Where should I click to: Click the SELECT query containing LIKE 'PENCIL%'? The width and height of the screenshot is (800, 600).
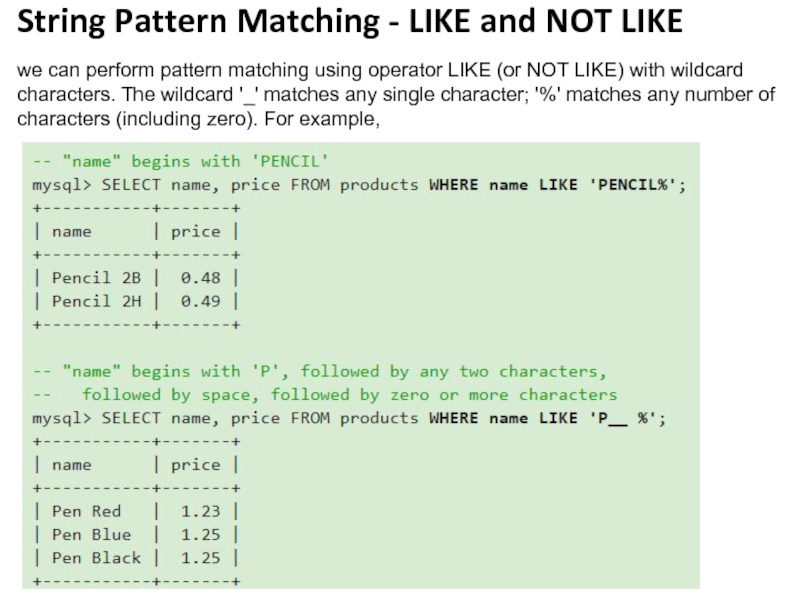pos(359,185)
